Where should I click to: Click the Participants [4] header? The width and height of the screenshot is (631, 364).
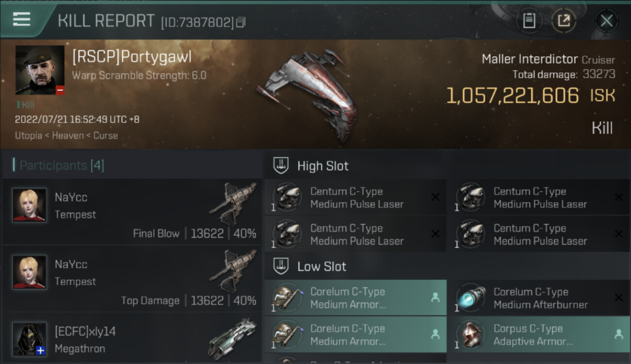coord(62,165)
